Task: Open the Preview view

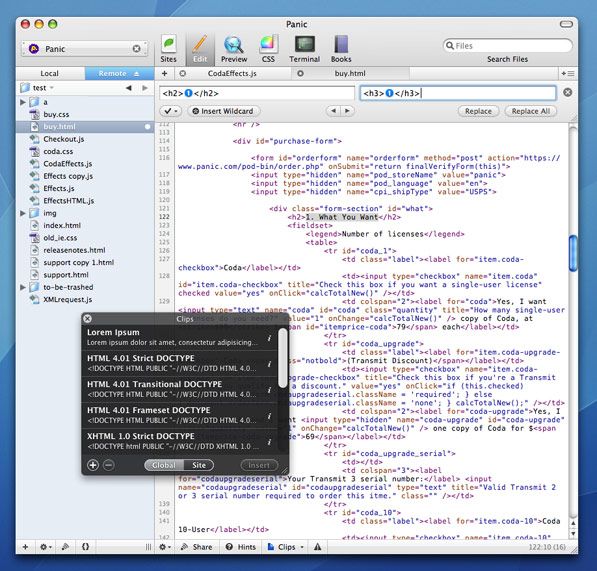Action: tap(234, 49)
